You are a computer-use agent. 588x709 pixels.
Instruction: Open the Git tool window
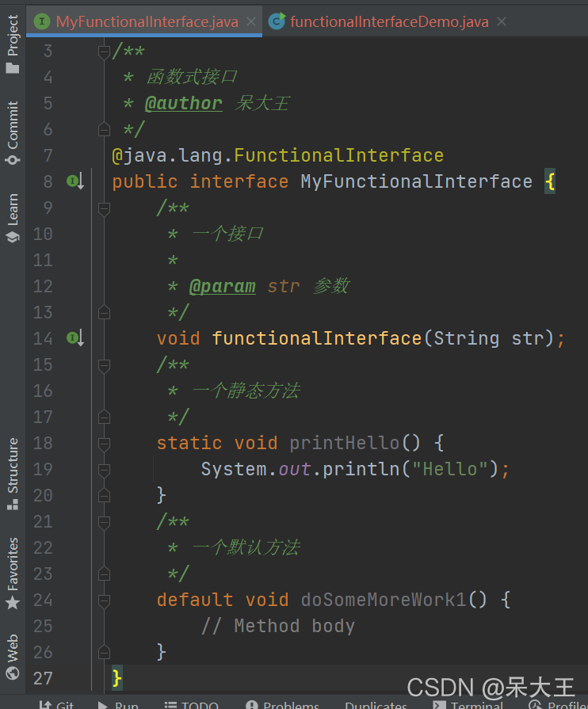point(56,704)
